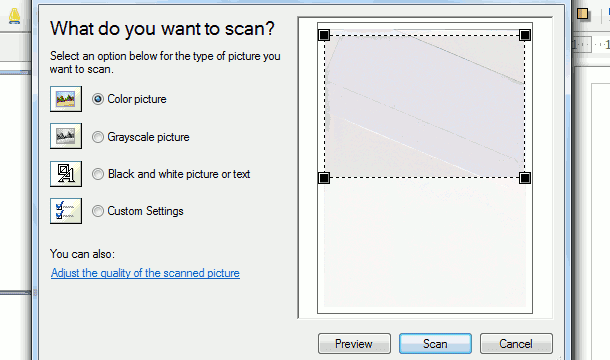The image size is (610, 360).
Task: Select the Color picture radio button
Action: [x=98, y=99]
